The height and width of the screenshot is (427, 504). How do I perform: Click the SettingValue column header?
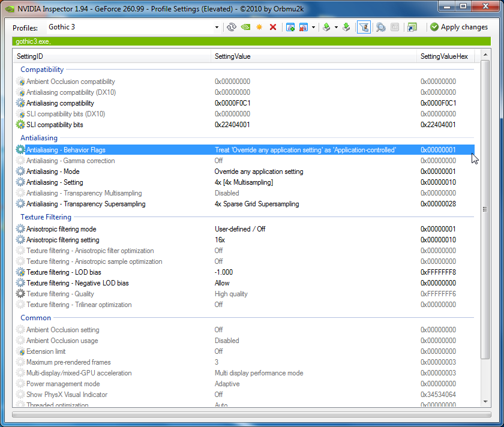pos(233,56)
